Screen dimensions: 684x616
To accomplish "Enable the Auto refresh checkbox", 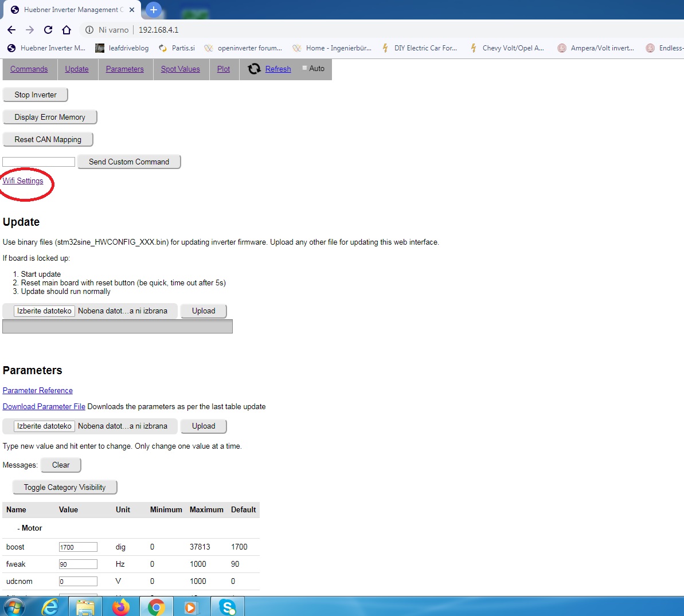I will [305, 68].
